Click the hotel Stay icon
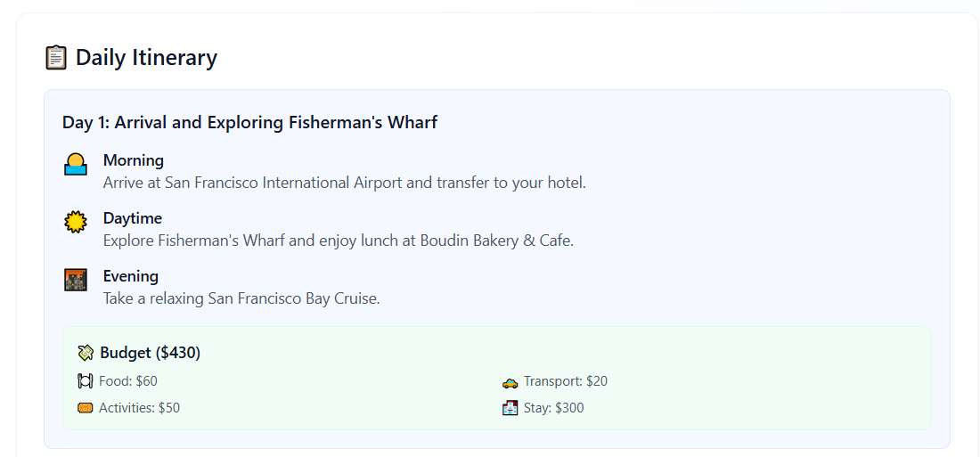The height and width of the screenshot is (457, 980). pos(510,408)
